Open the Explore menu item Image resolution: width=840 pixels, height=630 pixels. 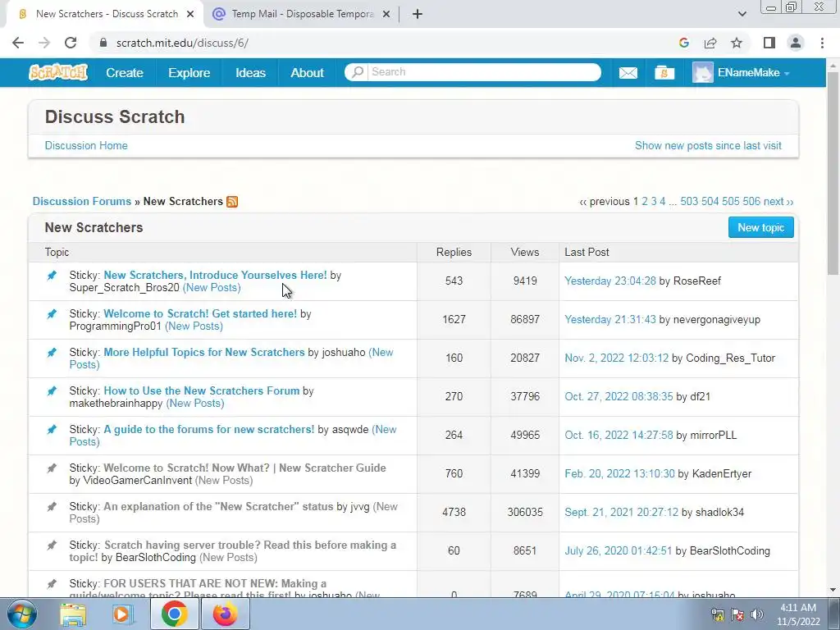pyautogui.click(x=189, y=72)
